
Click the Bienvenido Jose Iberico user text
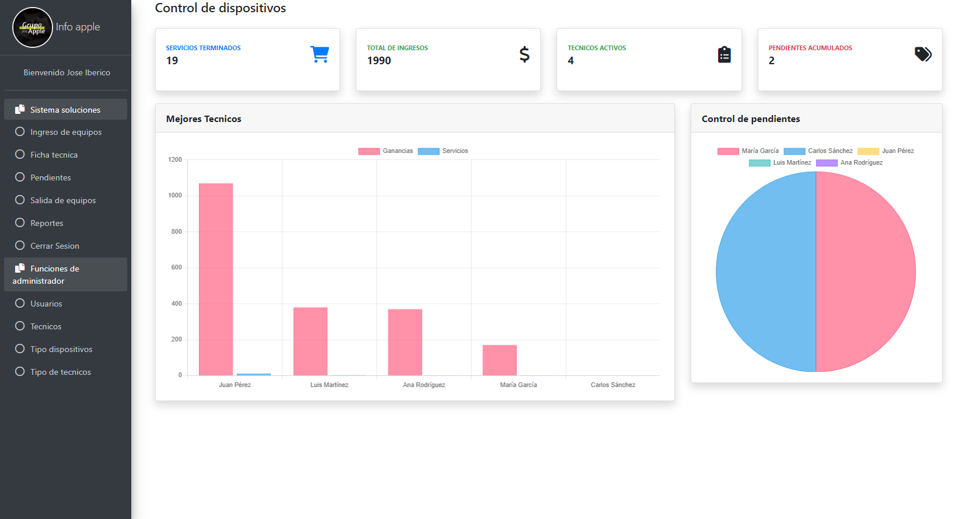(66, 72)
